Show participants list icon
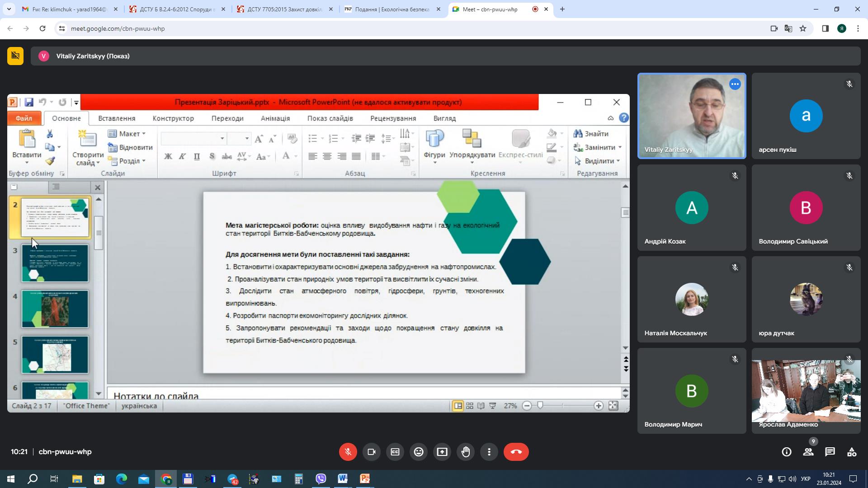 (808, 452)
